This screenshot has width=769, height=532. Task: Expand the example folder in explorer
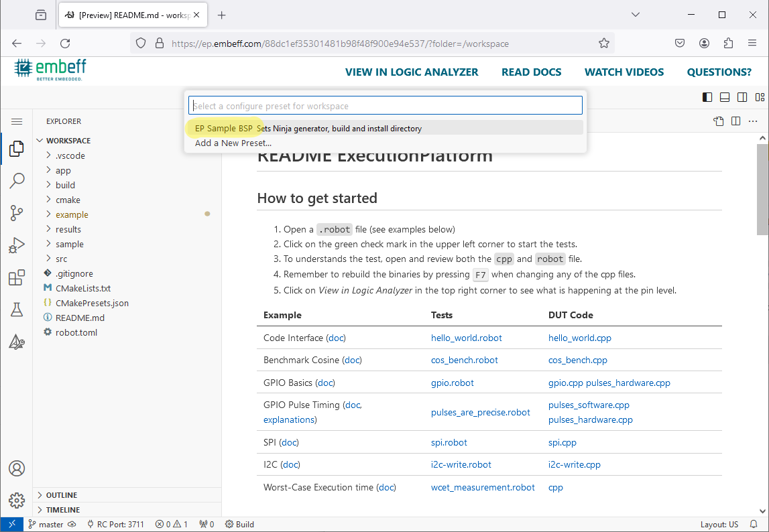coord(72,214)
